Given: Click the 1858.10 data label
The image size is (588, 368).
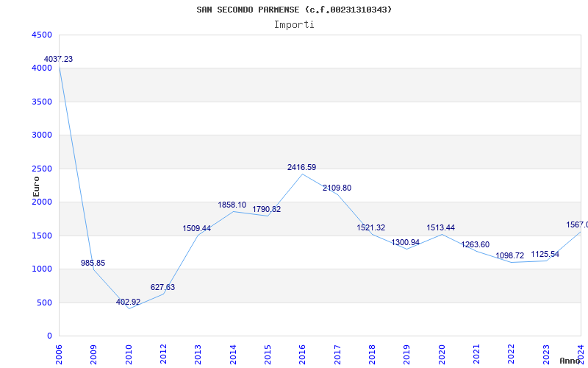Looking at the screenshot, I should tap(232, 205).
